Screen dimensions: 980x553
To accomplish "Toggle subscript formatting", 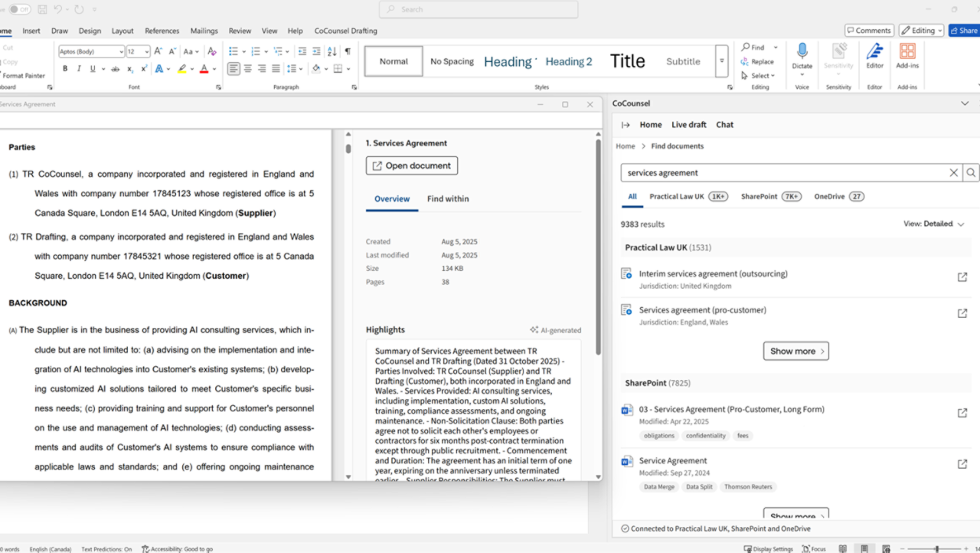I will tap(130, 69).
